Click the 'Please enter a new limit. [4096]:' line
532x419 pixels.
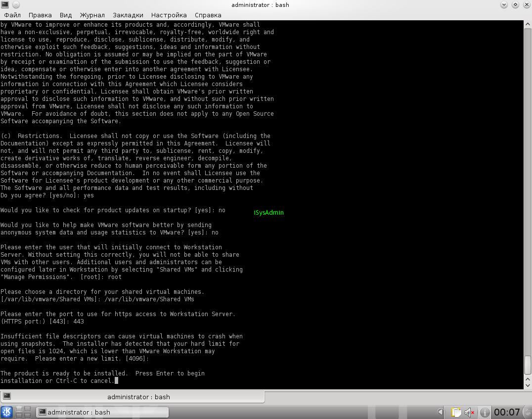[75, 358]
